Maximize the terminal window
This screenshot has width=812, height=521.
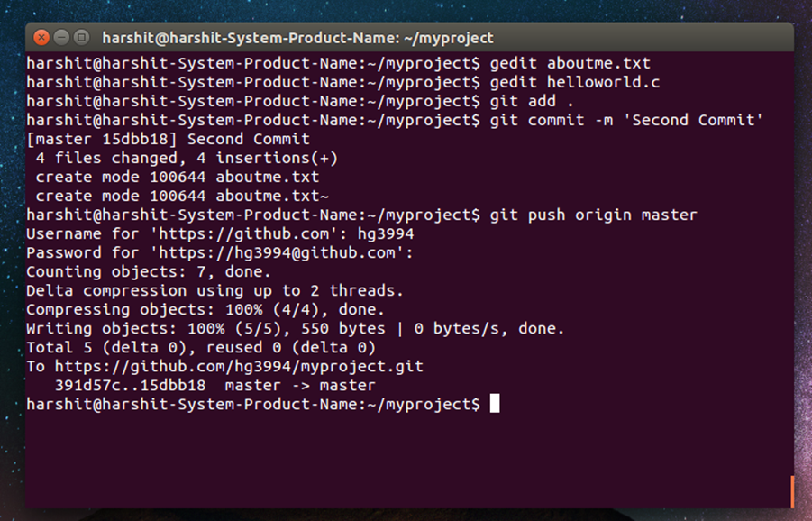pyautogui.click(x=81, y=37)
